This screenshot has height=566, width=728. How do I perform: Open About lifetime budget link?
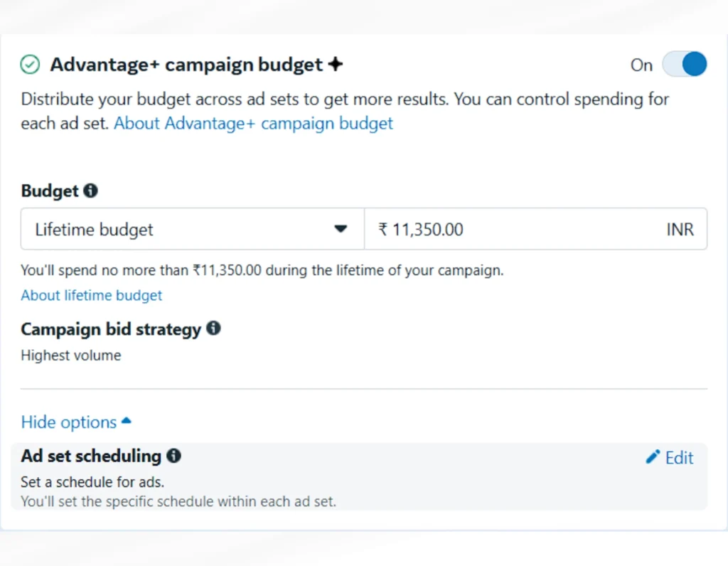(x=92, y=295)
